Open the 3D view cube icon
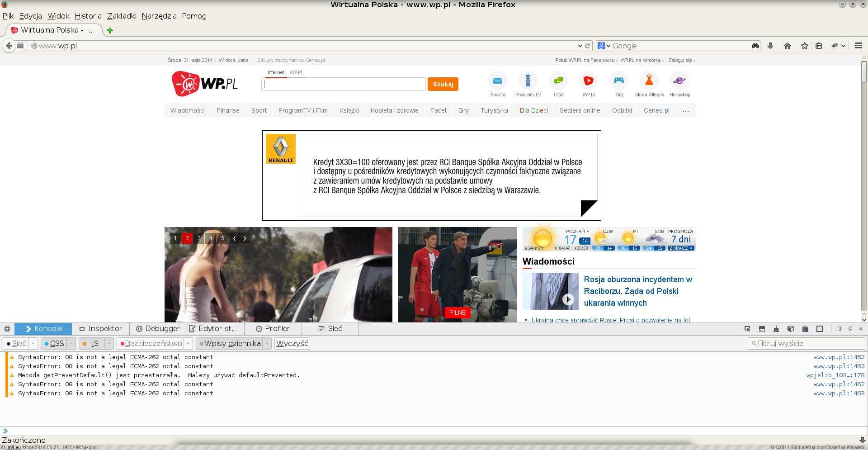 pyautogui.click(x=791, y=329)
